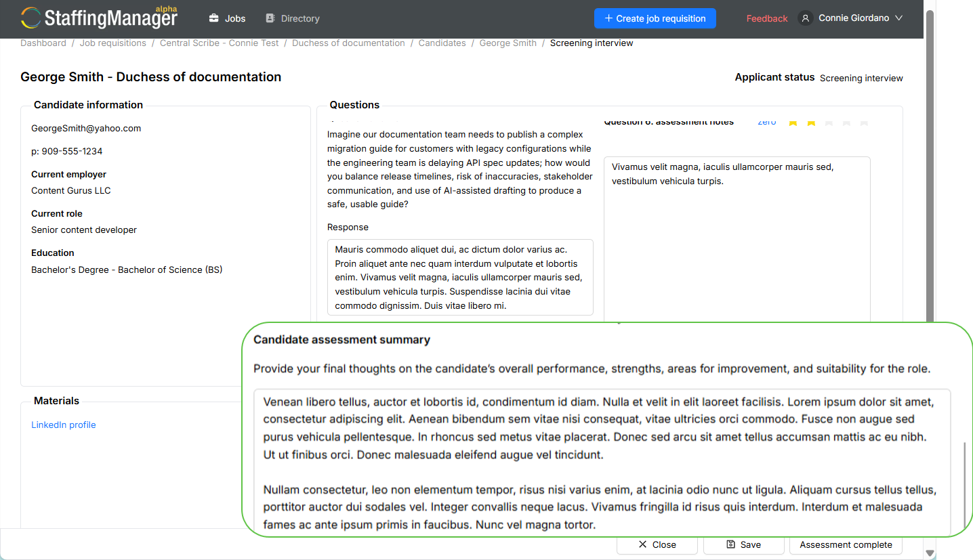Open the George Smith breadcrumb
973x560 pixels.
pos(508,43)
